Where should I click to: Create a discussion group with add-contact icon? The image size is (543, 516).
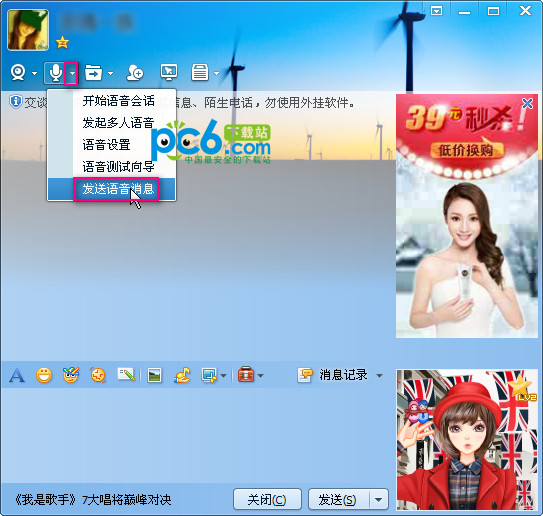(135, 73)
